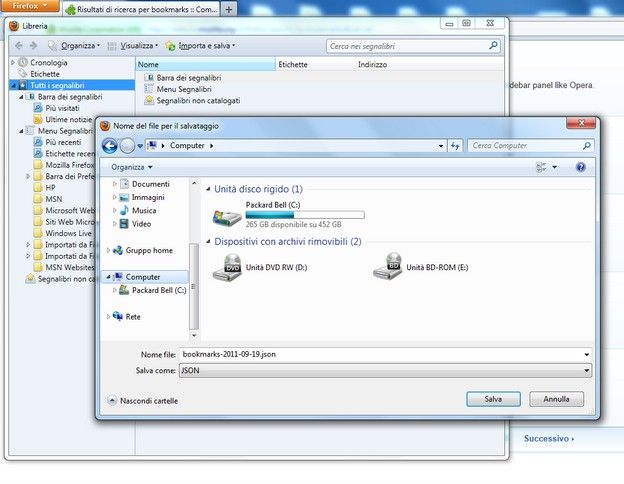Open the view options dropdown arrow
Image resolution: width=624 pixels, height=484 pixels.
coord(554,167)
